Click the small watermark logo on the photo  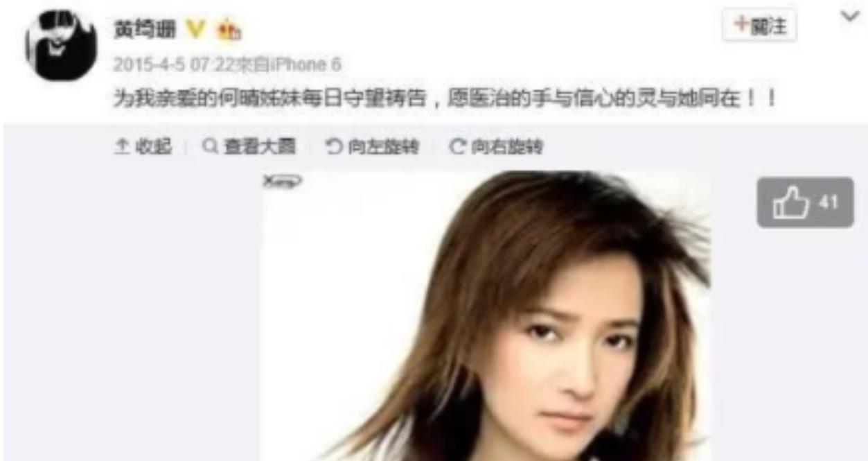click(x=282, y=182)
